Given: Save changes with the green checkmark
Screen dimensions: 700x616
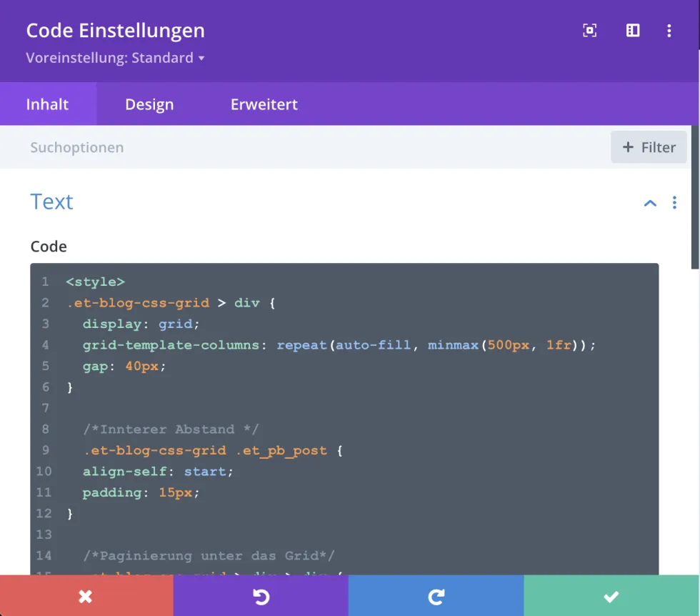Looking at the screenshot, I should (611, 596).
